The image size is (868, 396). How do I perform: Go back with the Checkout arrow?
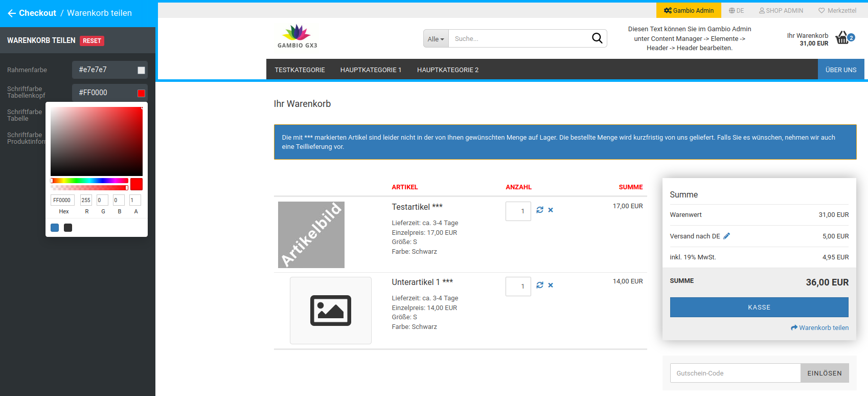(x=12, y=13)
